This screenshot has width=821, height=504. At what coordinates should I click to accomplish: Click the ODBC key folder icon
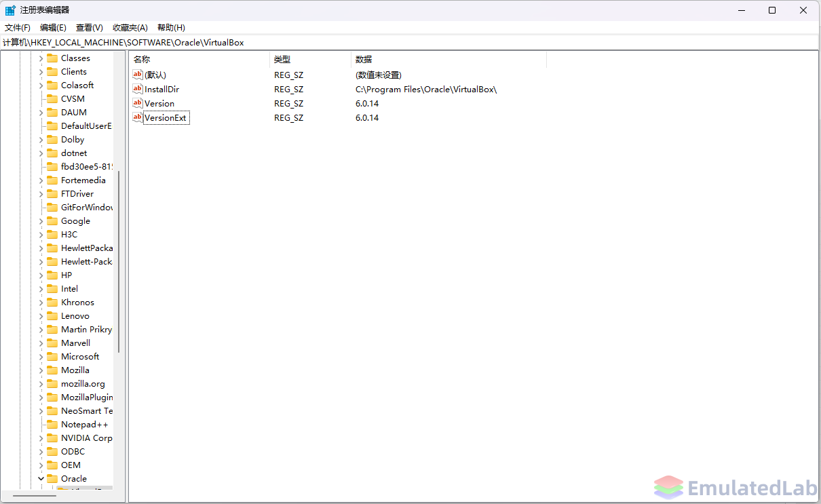[x=52, y=452]
